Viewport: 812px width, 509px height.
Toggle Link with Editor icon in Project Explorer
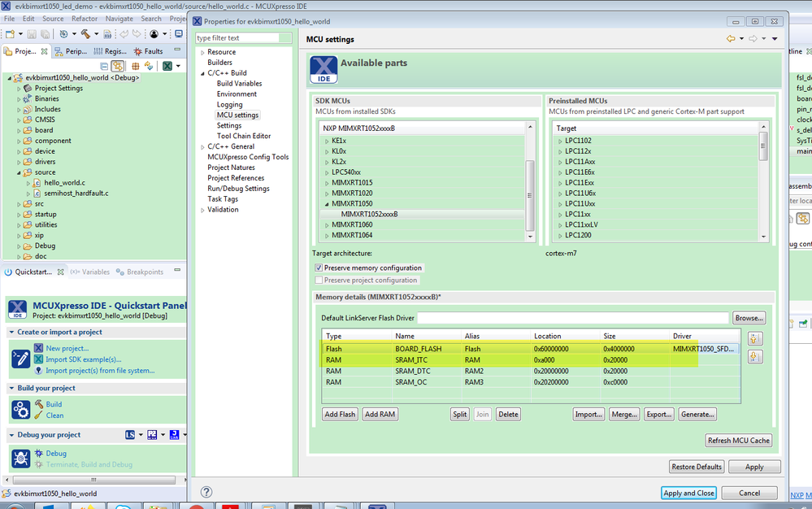[118, 67]
